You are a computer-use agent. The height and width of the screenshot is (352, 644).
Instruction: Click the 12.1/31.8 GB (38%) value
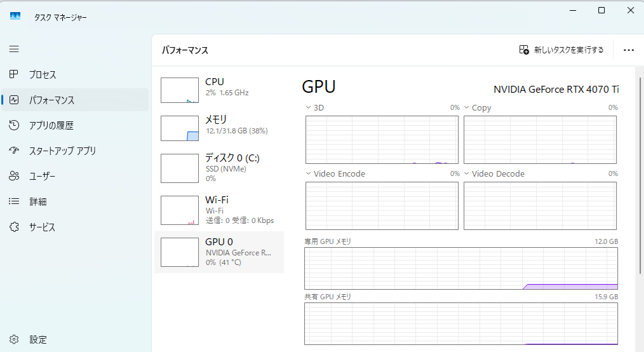pos(236,131)
